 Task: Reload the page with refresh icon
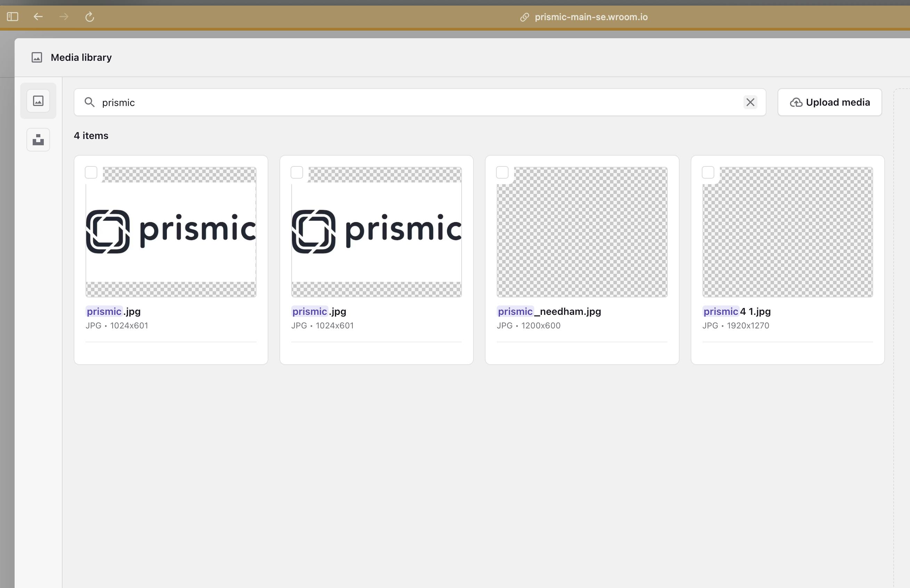[x=89, y=17]
